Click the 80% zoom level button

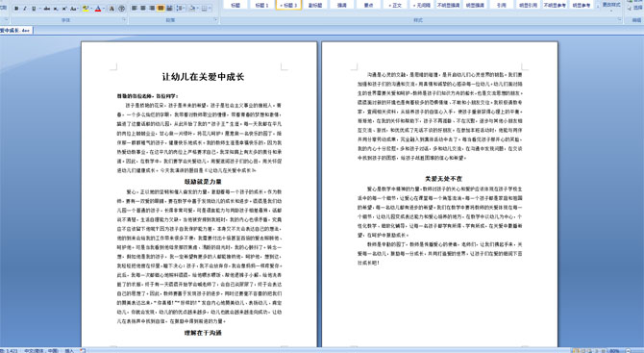pyautogui.click(x=614, y=351)
